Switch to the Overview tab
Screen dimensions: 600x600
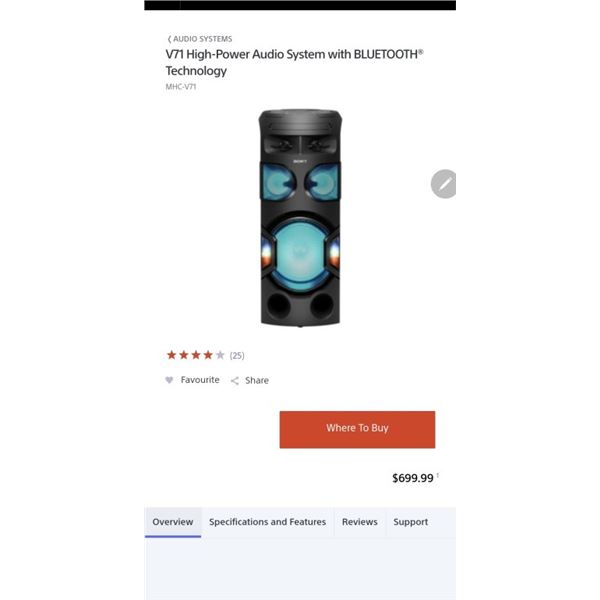click(x=173, y=522)
